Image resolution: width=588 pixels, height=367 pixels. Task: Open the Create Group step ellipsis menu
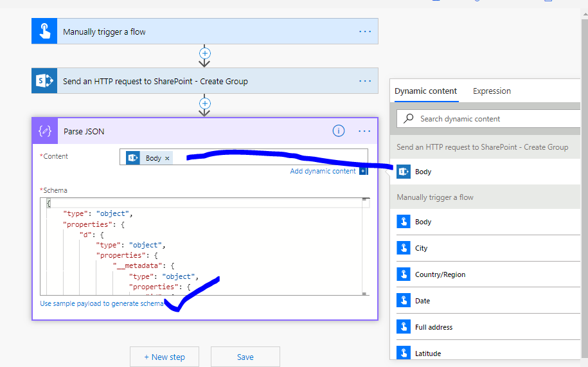pyautogui.click(x=365, y=81)
